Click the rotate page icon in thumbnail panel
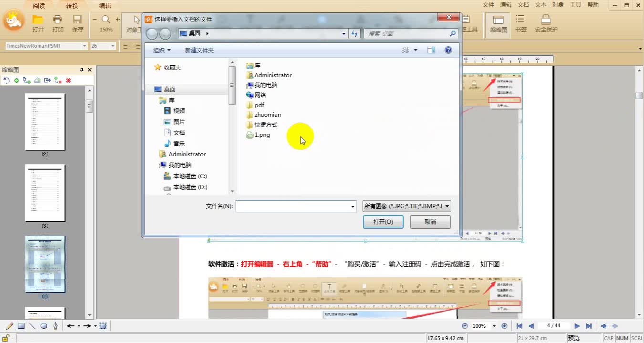The height and width of the screenshot is (343, 644). pos(6,81)
